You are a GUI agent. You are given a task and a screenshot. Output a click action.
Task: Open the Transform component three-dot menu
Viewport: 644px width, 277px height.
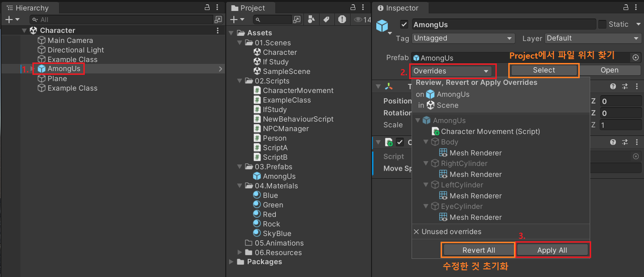tap(636, 86)
